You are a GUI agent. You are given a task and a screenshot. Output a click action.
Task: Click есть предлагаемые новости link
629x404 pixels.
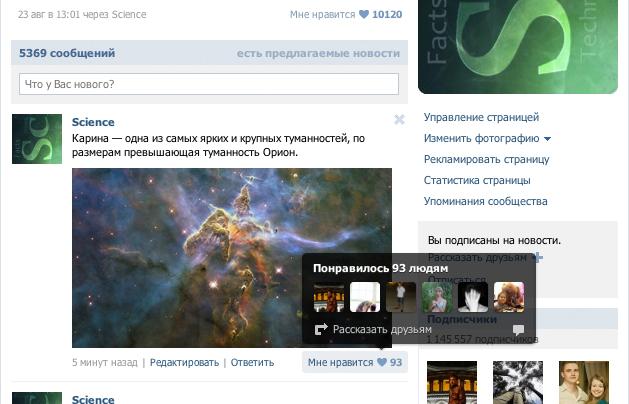coord(318,53)
